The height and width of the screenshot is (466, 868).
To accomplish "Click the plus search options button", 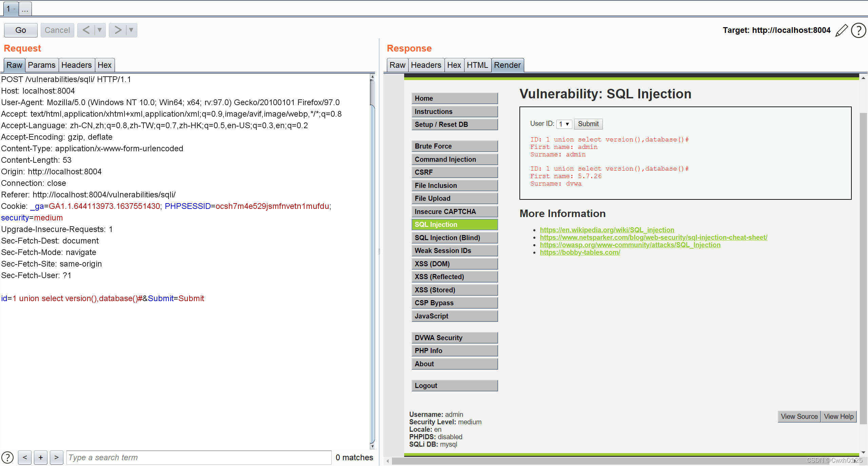I will [41, 458].
